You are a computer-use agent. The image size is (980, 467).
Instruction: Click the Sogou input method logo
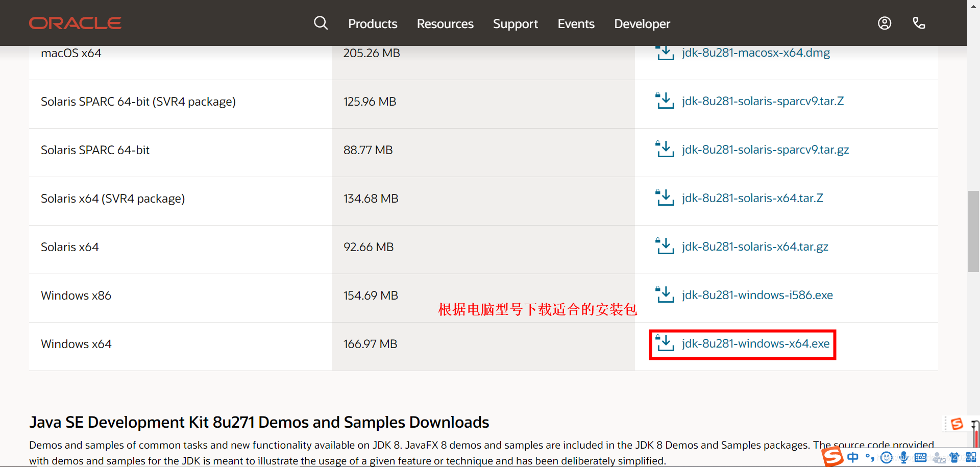[832, 456]
